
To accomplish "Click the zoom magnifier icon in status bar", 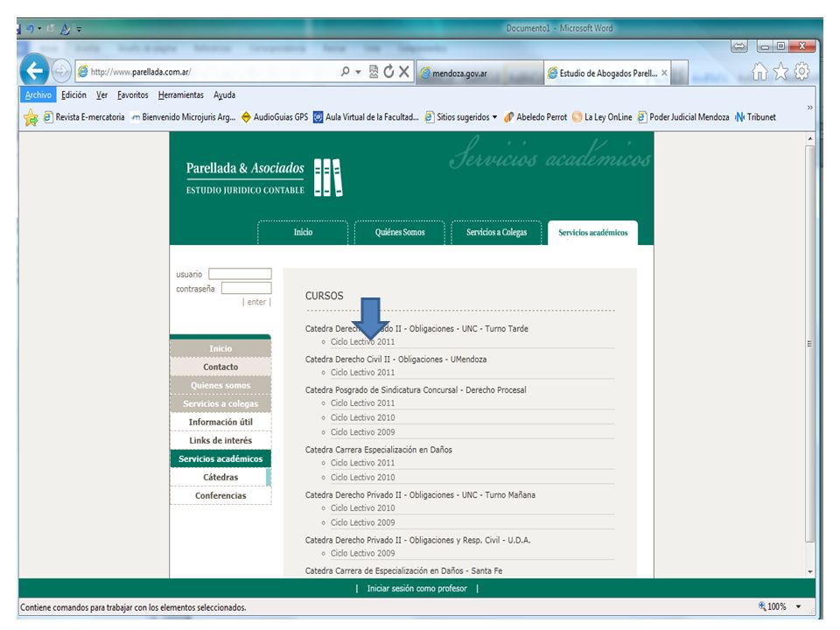I will point(762,606).
